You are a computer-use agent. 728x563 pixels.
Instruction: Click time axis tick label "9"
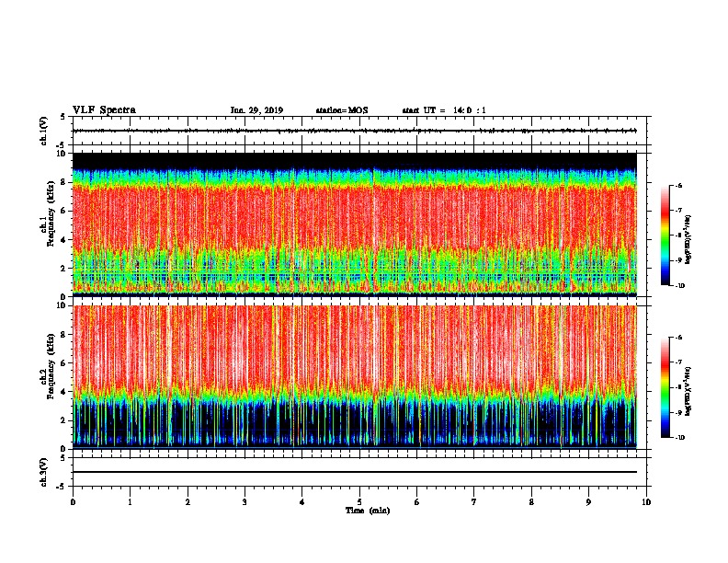588,502
